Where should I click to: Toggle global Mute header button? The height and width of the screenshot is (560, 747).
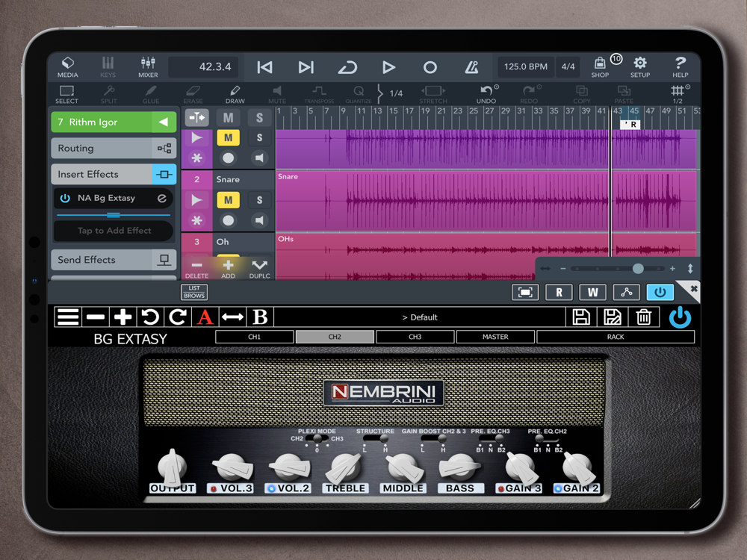pyautogui.click(x=228, y=118)
